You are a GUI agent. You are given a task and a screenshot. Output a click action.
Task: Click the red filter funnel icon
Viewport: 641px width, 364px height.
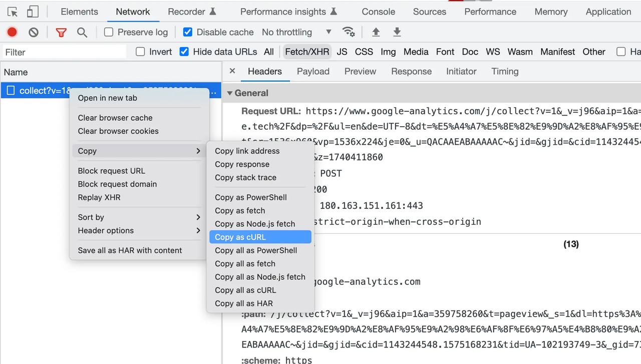61,33
